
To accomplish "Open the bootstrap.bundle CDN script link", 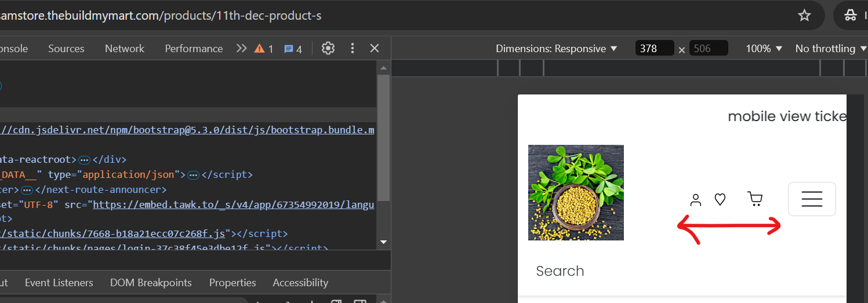I will click(x=187, y=130).
